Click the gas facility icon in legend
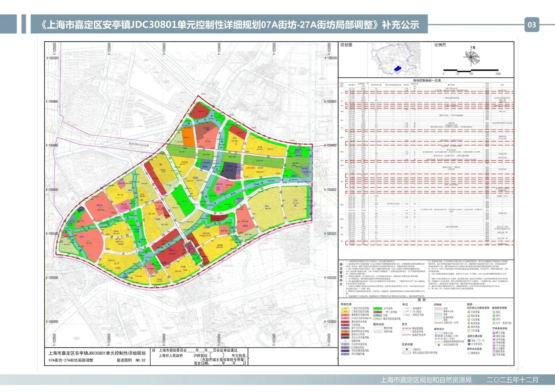Viewport: 555px width, 392px height. (x=494, y=333)
